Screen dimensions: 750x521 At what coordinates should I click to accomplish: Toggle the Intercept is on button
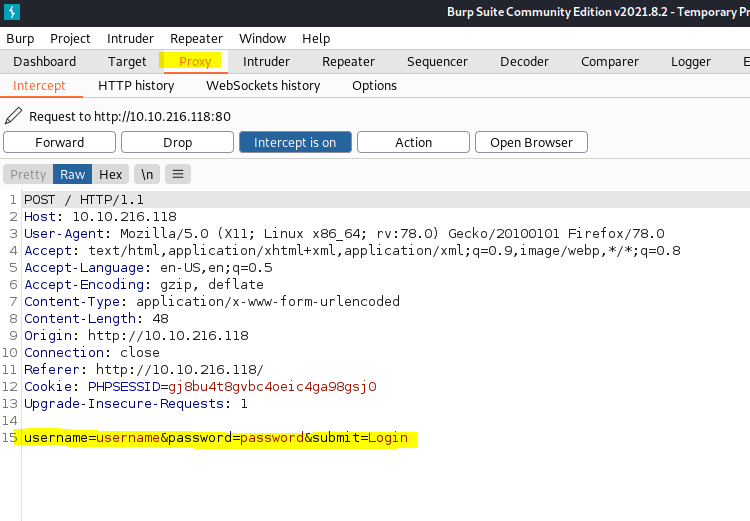pyautogui.click(x=295, y=142)
